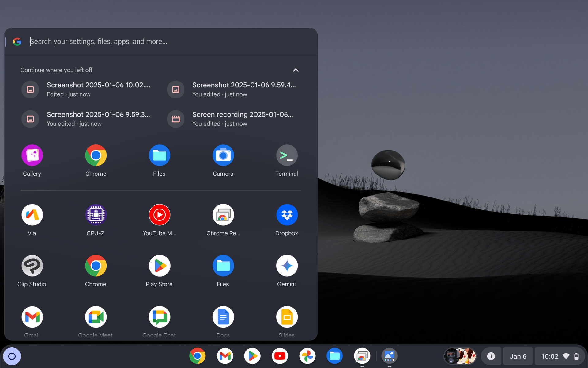
Task: Open Files from the shelf
Action: [334, 356]
